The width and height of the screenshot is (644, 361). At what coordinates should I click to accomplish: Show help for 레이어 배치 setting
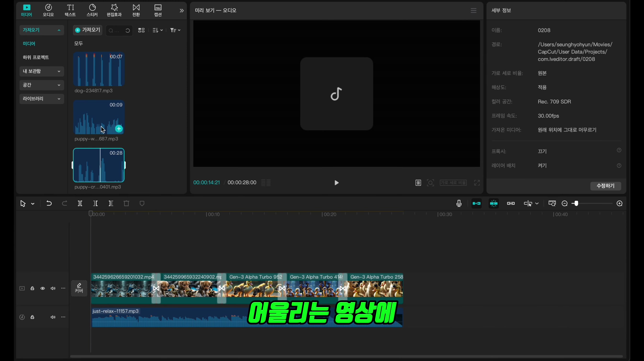click(619, 166)
